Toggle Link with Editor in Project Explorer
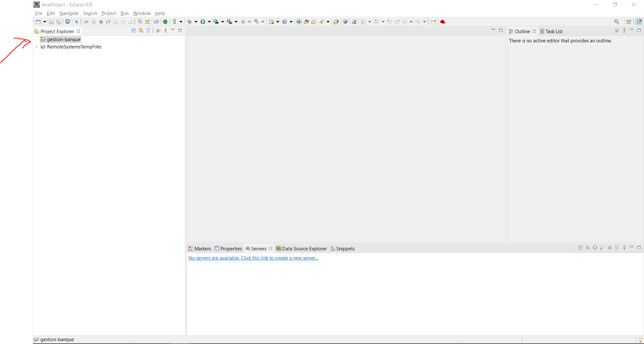The image size is (644, 344). coord(141,31)
